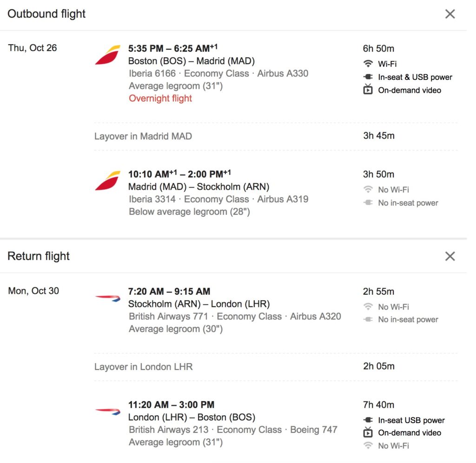Click British Airways logo on Stockholm–London flight
Image resolution: width=476 pixels, height=463 pixels.
tap(108, 298)
